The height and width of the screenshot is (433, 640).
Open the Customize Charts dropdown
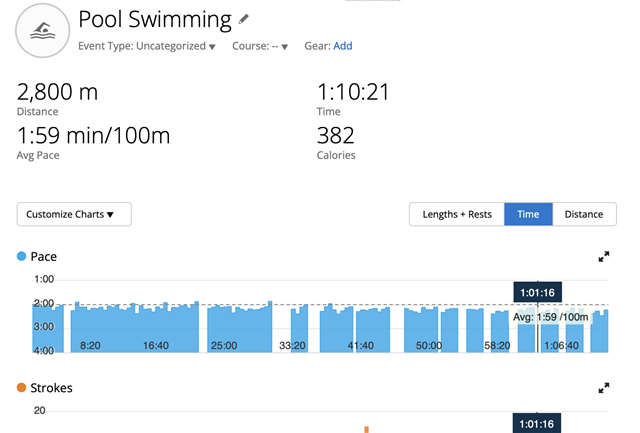tap(74, 214)
